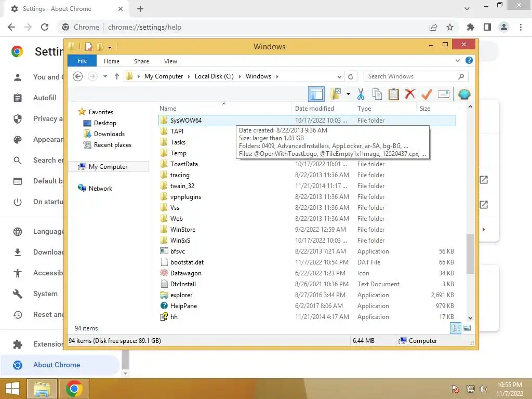Open Explorer help question mark icon
Viewport: 532px width, 399px height.
pyautogui.click(x=469, y=60)
